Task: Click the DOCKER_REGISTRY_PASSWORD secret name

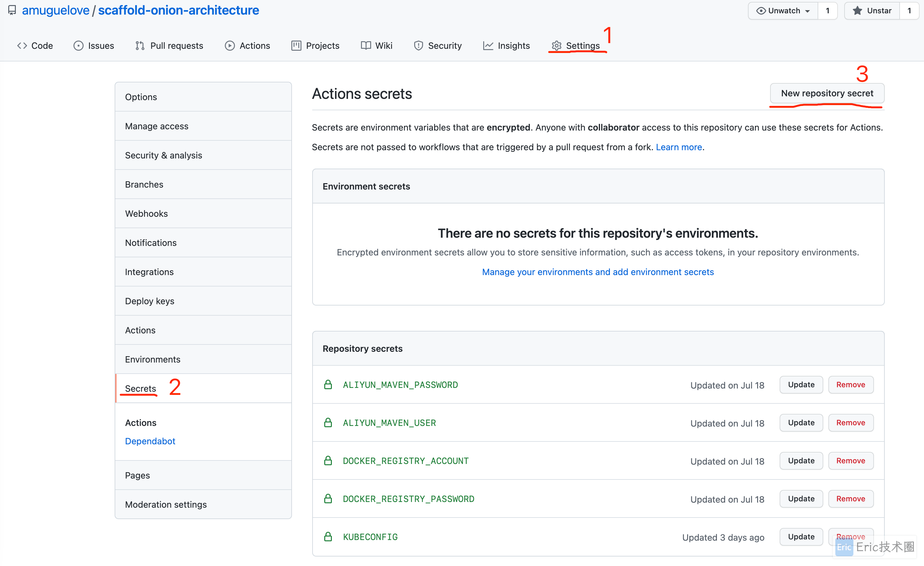Action: (x=408, y=499)
